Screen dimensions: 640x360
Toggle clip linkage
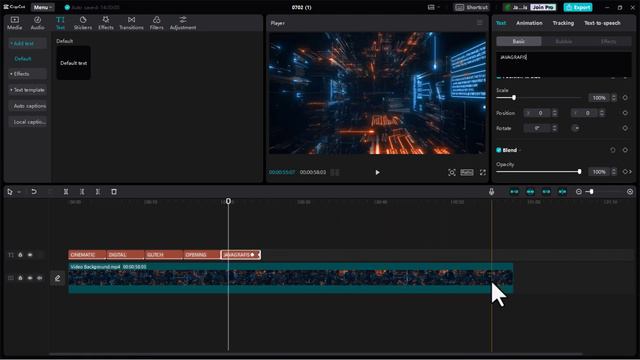tap(546, 191)
